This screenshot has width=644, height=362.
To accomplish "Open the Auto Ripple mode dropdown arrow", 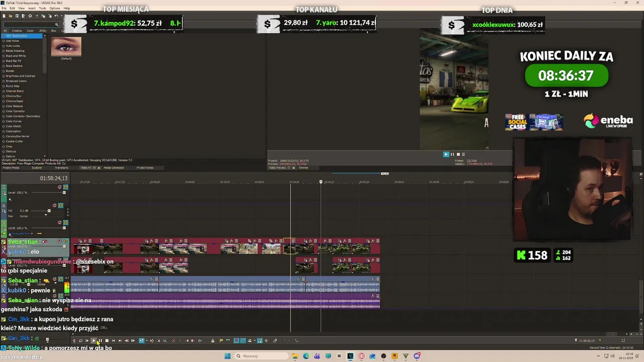I will 255,341.
